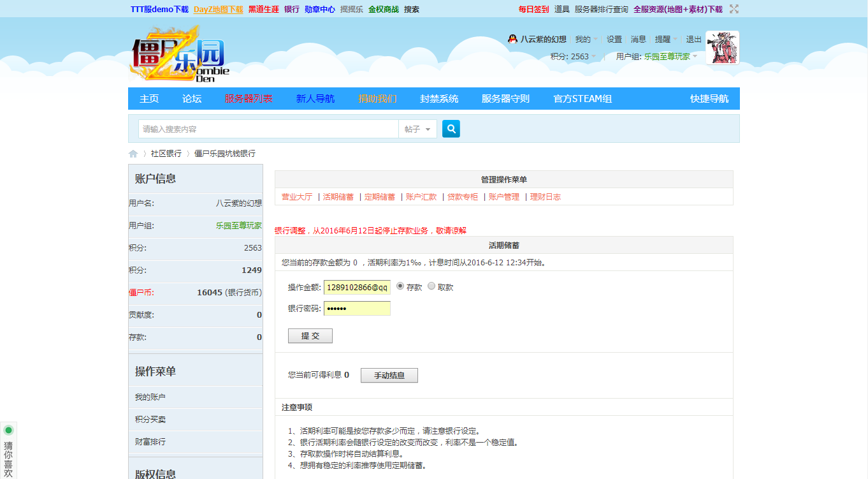The width and height of the screenshot is (868, 479).
Task: Open the DayZ地图下载 link
Action: (219, 10)
